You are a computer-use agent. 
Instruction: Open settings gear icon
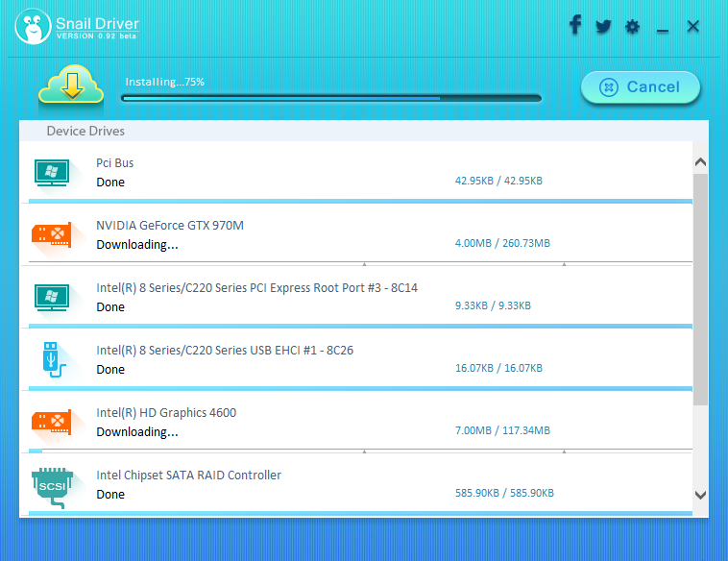pyautogui.click(x=632, y=27)
